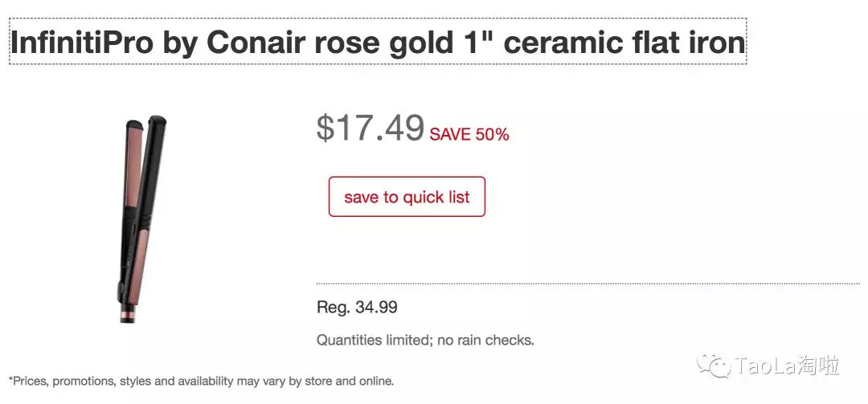Click the $17.49 sale price
868x404 pixels.
point(370,128)
